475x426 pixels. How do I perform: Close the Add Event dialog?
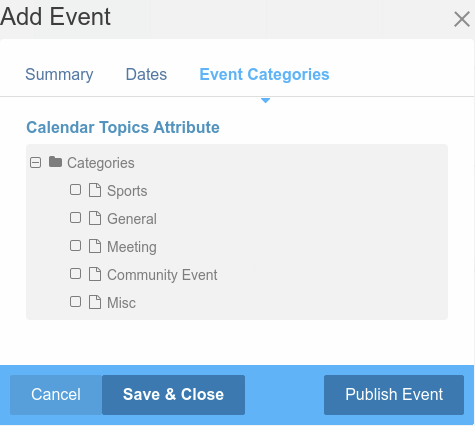click(x=462, y=19)
